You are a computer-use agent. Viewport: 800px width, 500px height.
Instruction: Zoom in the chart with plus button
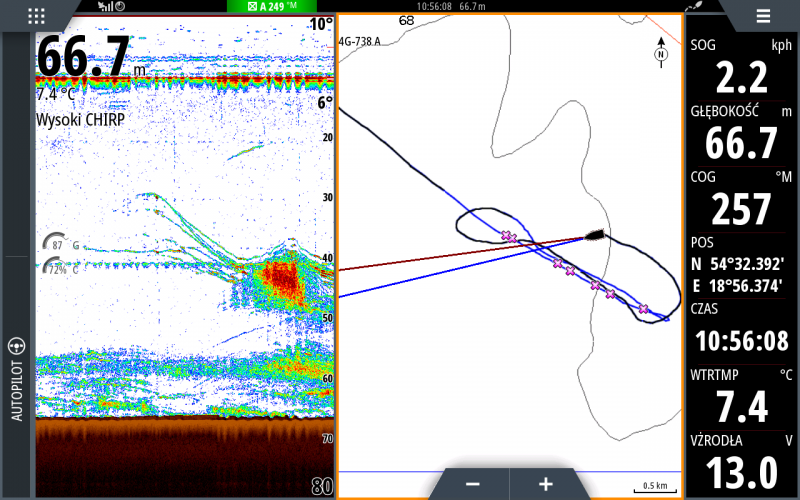pyautogui.click(x=546, y=483)
